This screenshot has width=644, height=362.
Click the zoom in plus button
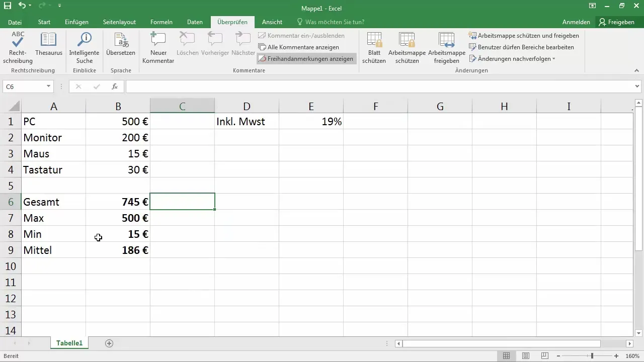[x=617, y=356]
